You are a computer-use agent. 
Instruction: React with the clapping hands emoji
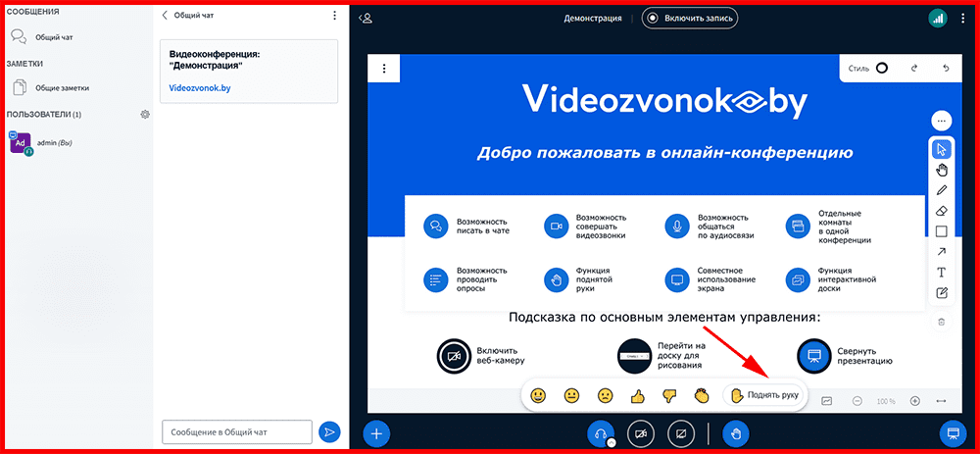tap(702, 395)
